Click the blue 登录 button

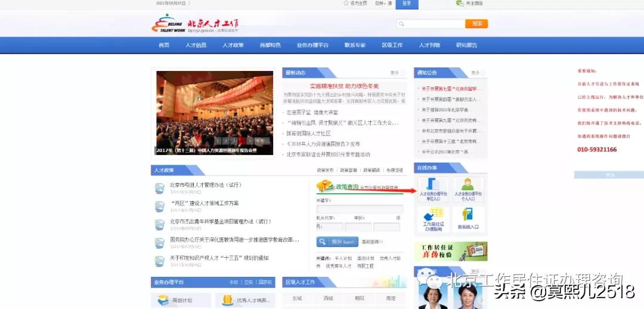coord(407,4)
